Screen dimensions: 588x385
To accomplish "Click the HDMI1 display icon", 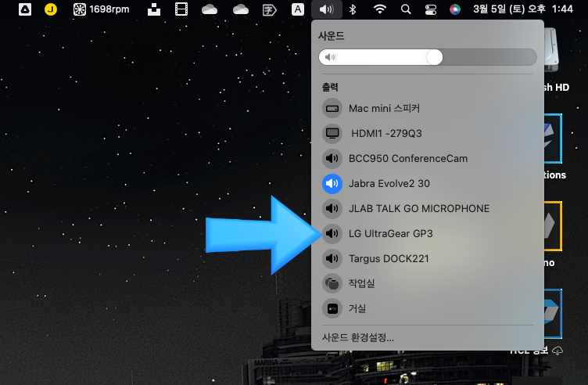I will 332,133.
